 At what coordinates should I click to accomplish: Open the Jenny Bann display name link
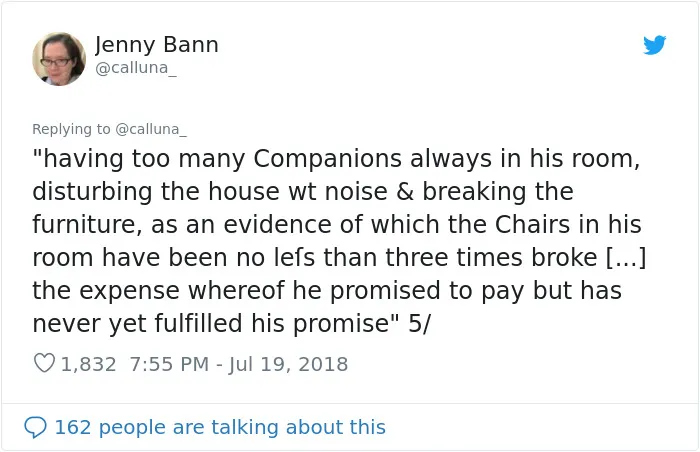pos(157,45)
